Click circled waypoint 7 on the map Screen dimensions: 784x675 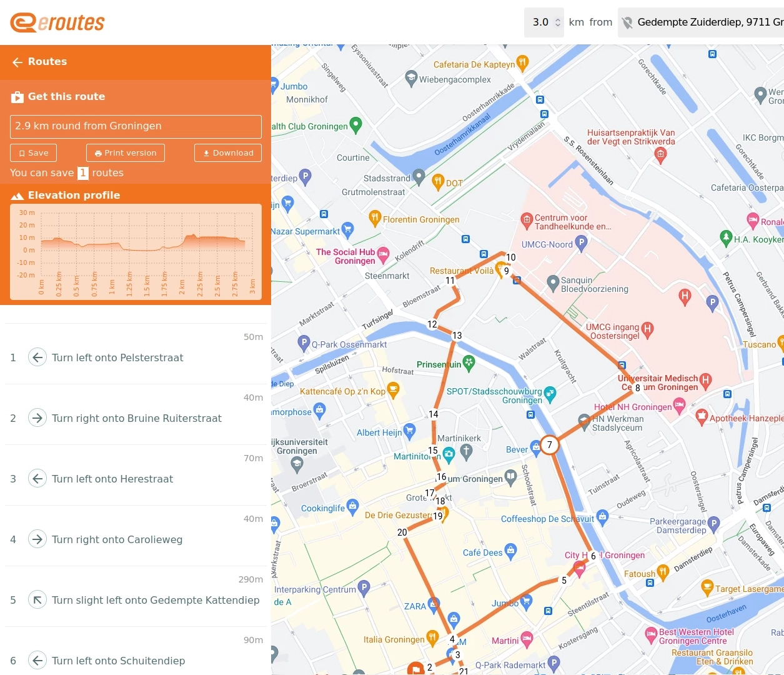pyautogui.click(x=549, y=445)
